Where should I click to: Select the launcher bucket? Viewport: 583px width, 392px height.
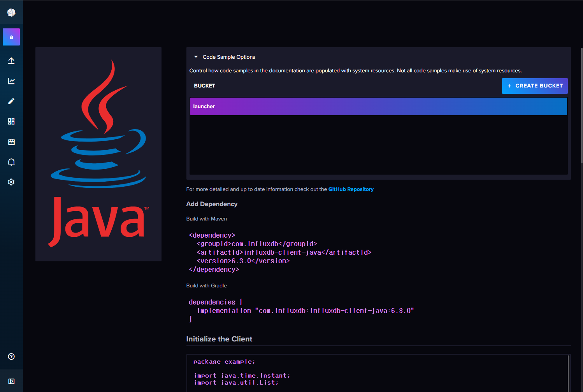378,106
